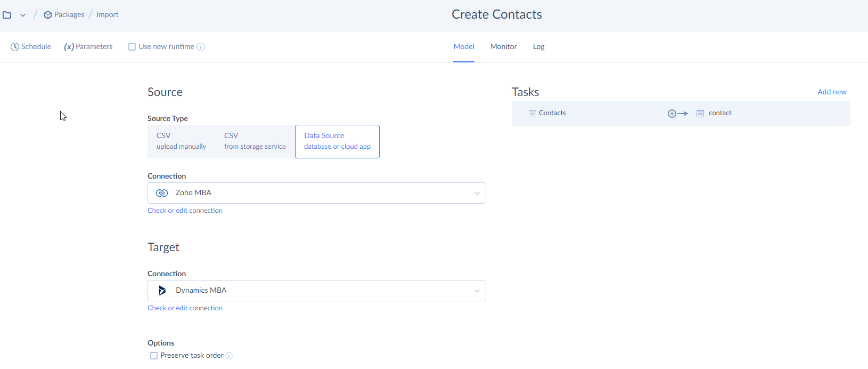Click Add new task link

point(831,92)
